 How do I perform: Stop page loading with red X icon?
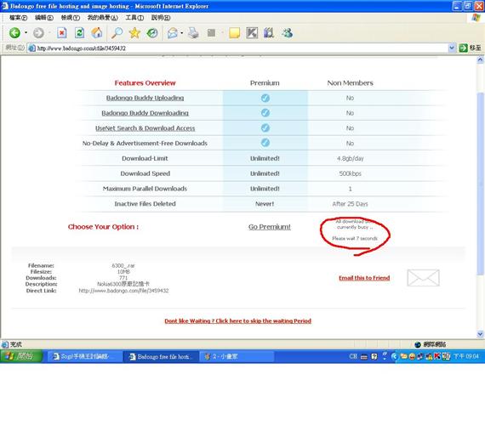[62, 33]
